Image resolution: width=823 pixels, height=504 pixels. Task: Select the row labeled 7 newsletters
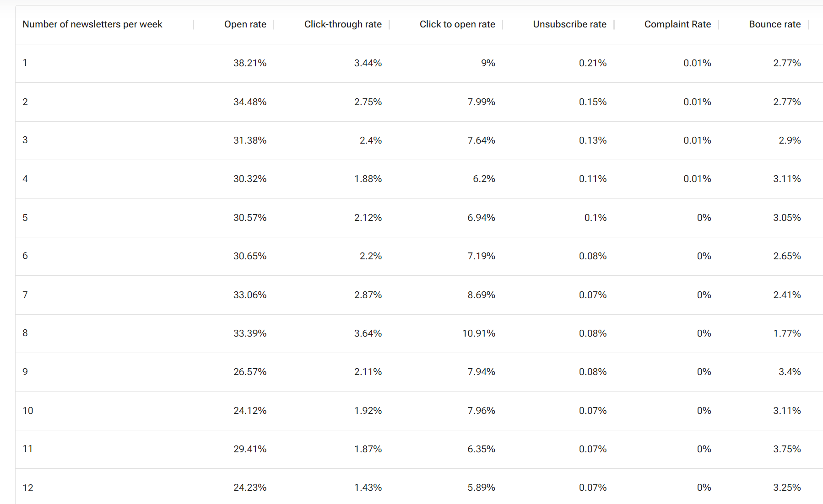click(x=25, y=295)
